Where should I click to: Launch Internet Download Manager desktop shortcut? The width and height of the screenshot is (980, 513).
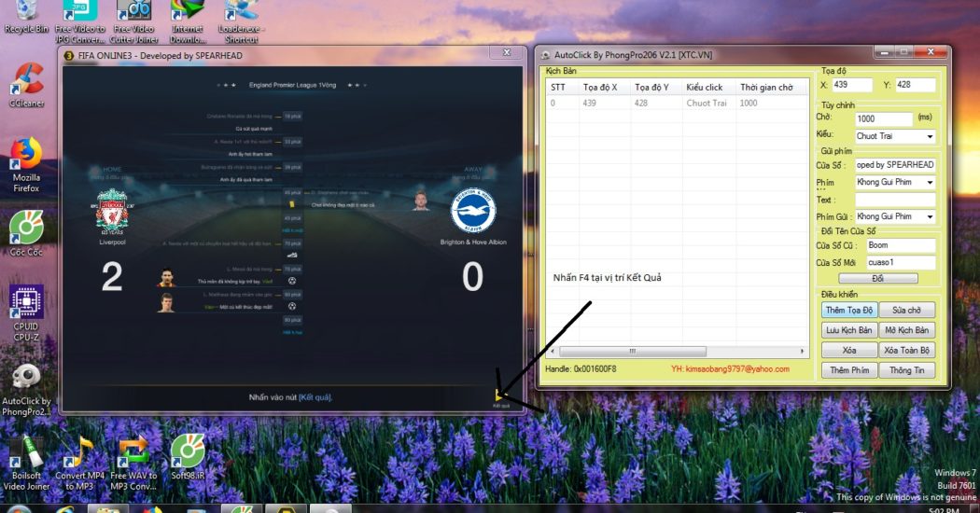click(188, 21)
